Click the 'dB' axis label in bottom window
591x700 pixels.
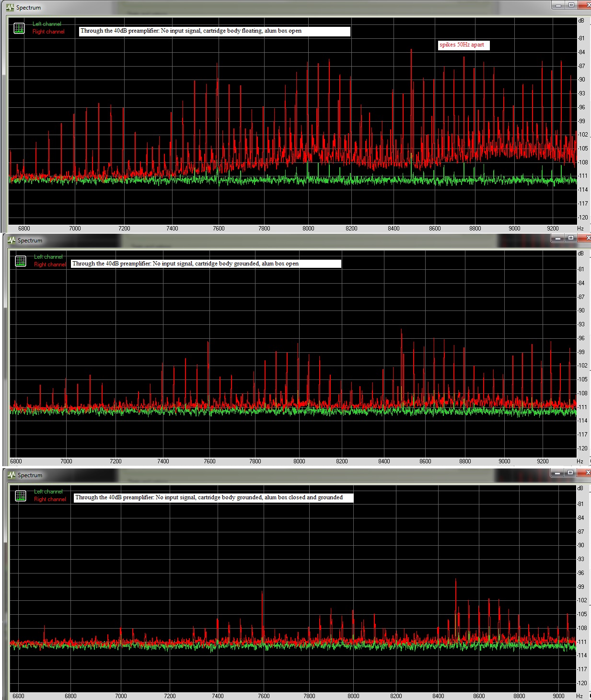point(580,488)
